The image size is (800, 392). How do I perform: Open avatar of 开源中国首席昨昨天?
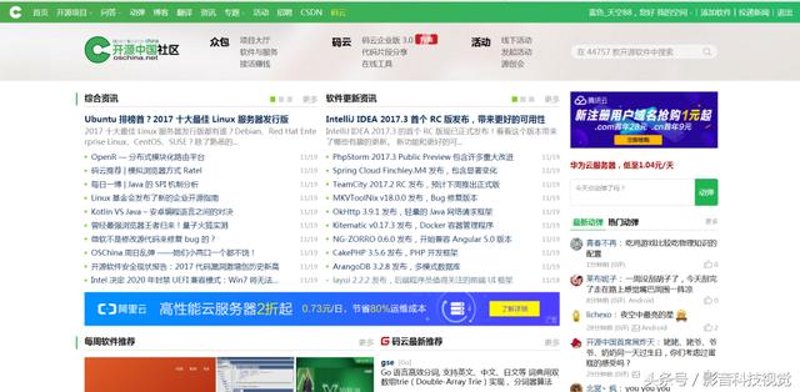pyautogui.click(x=577, y=343)
